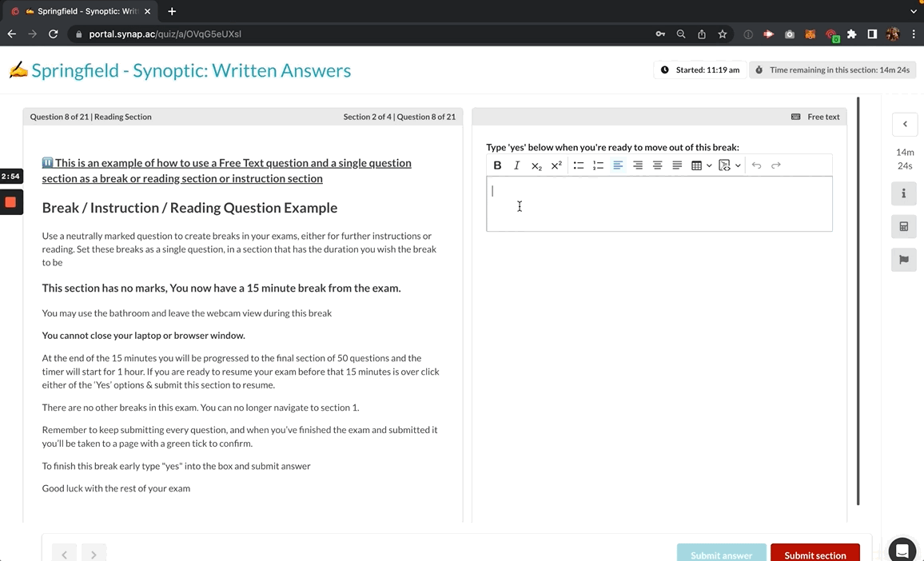Center align the answer text
Image resolution: width=924 pixels, height=561 pixels.
[657, 165]
